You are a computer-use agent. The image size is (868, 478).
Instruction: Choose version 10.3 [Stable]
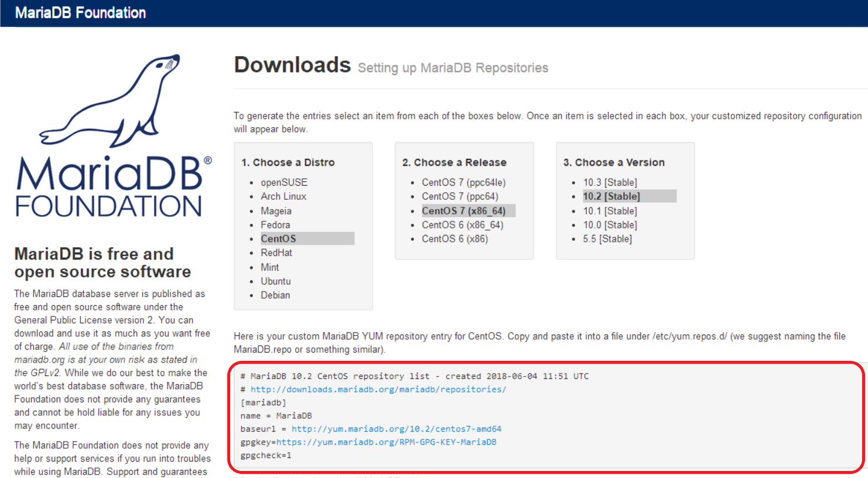(610, 182)
